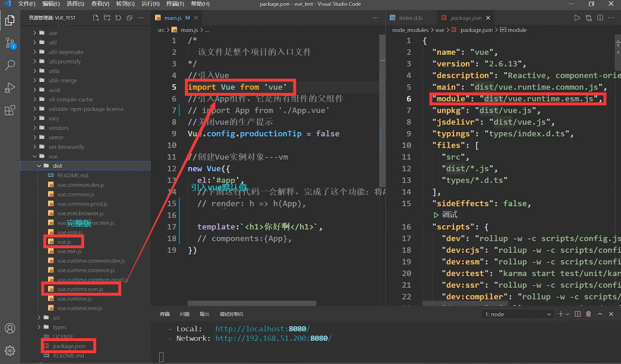Open the Explorer view in activity bar
The image size is (621, 364).
10,20
